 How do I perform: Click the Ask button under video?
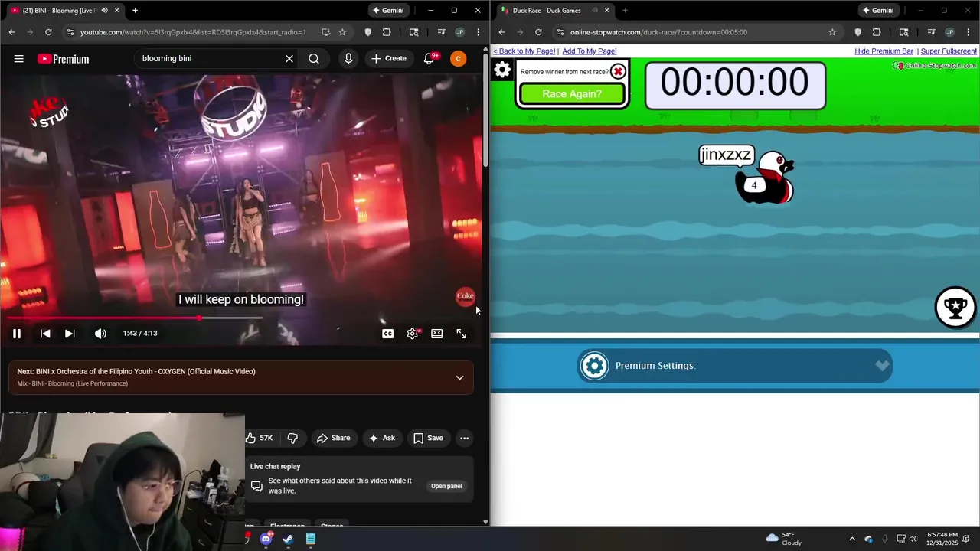(381, 438)
